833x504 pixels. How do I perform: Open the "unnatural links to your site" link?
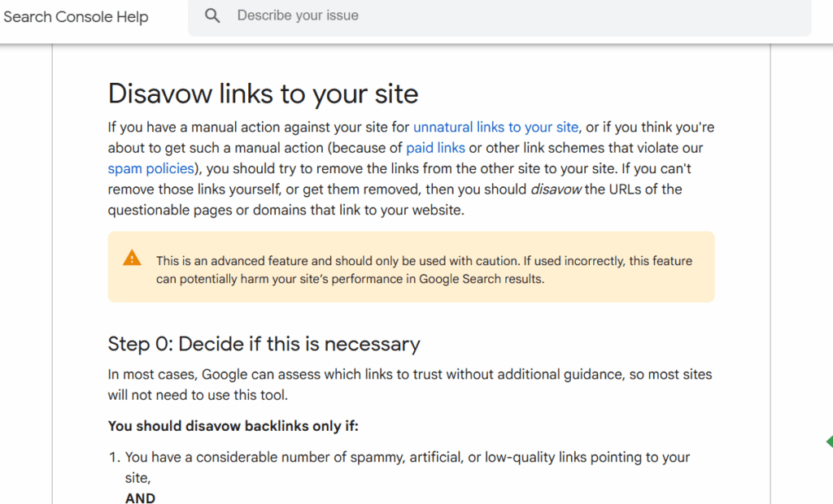pos(495,128)
